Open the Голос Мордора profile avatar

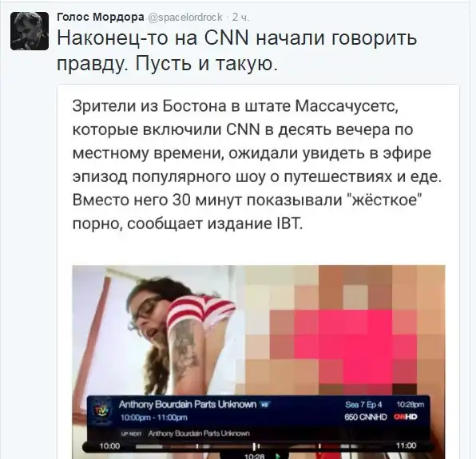[30, 31]
